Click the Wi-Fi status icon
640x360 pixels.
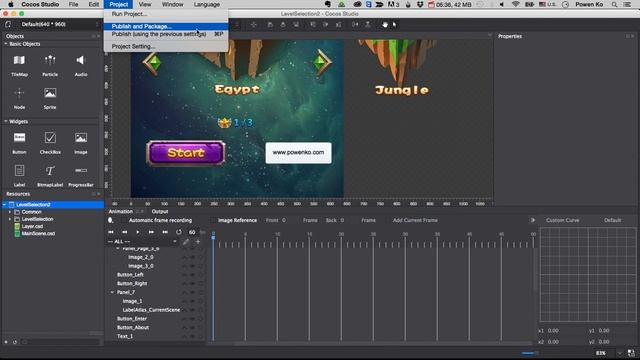516,4
